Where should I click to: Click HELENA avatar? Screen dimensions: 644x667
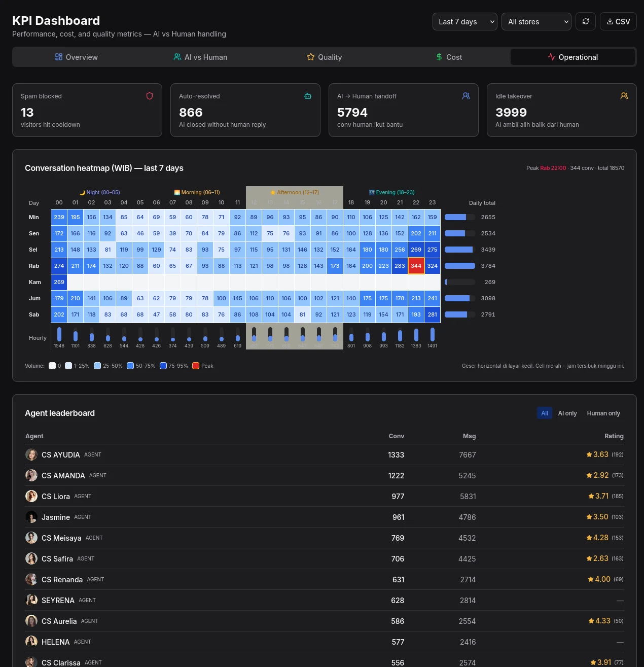31,642
